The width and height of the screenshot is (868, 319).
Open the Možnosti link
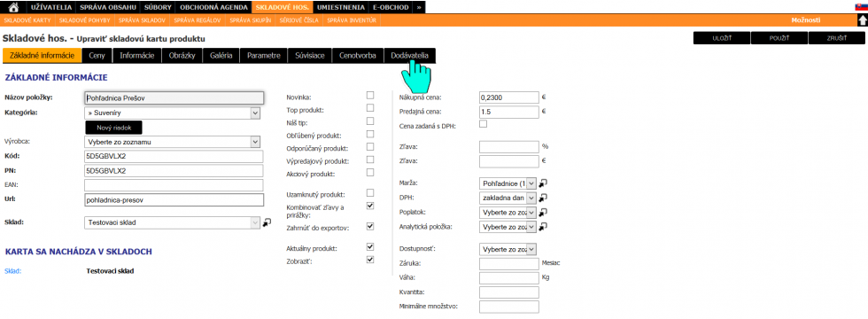coord(805,20)
